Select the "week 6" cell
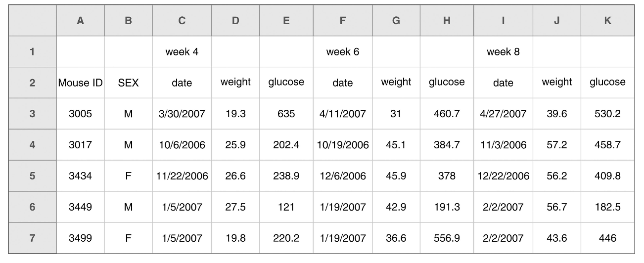Image resolution: width=644 pixels, height=263 pixels. [342, 51]
